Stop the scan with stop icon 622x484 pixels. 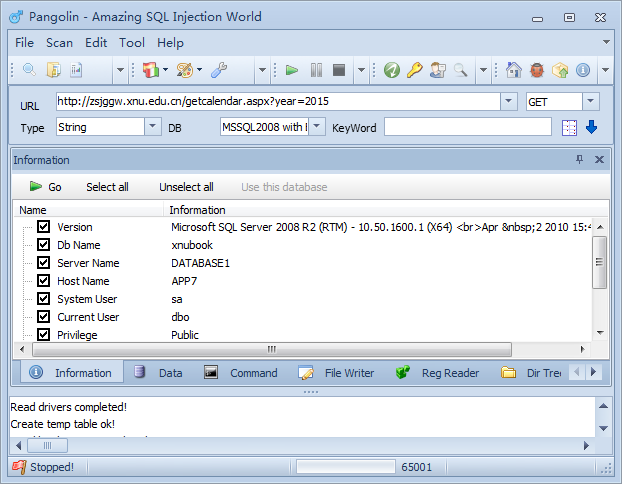click(x=339, y=71)
